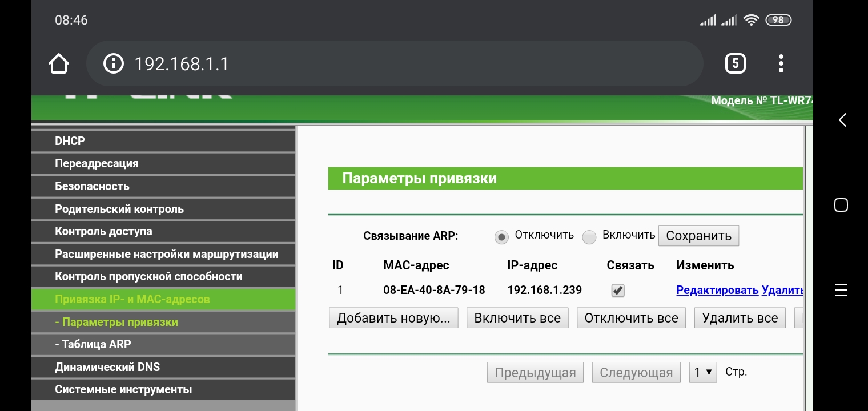This screenshot has height=411, width=868.
Task: Open the tab switcher showing 5 tabs
Action: (x=735, y=63)
